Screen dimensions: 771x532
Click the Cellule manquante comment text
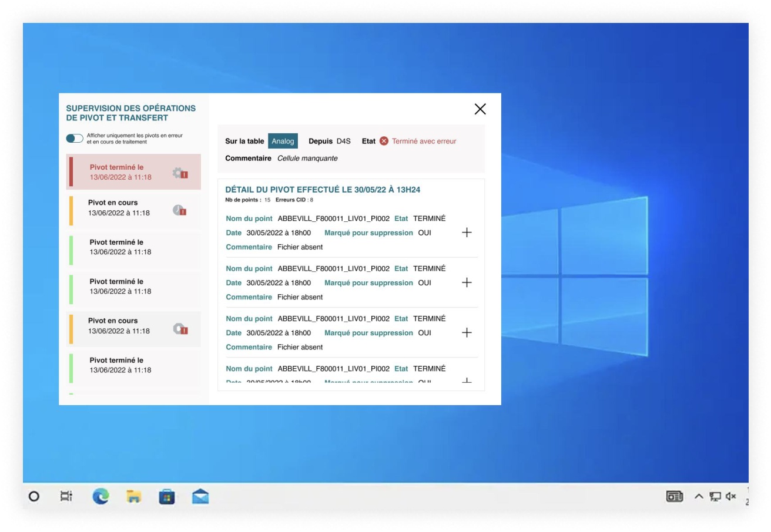(307, 158)
